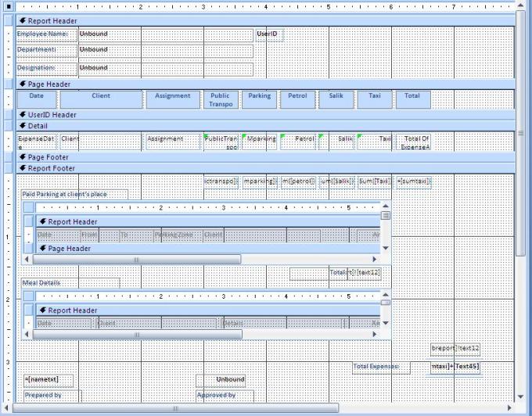Click the Designation label
532x416 pixels.
[47, 69]
